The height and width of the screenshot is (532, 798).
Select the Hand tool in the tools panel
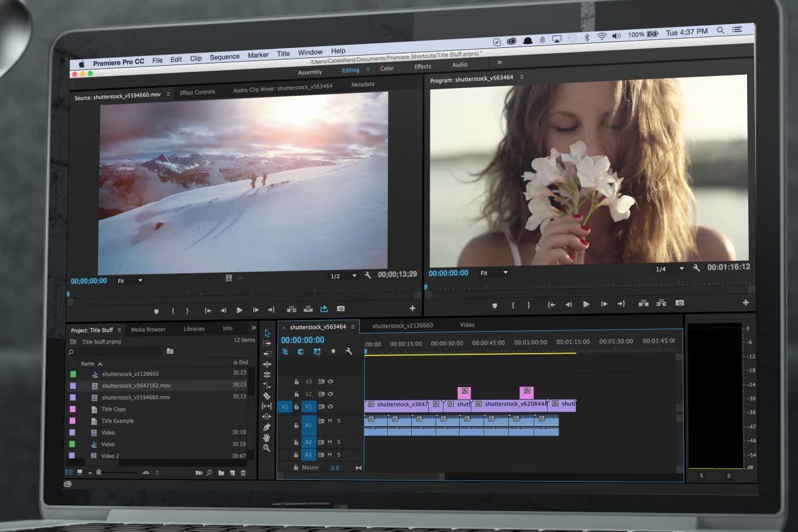267,437
